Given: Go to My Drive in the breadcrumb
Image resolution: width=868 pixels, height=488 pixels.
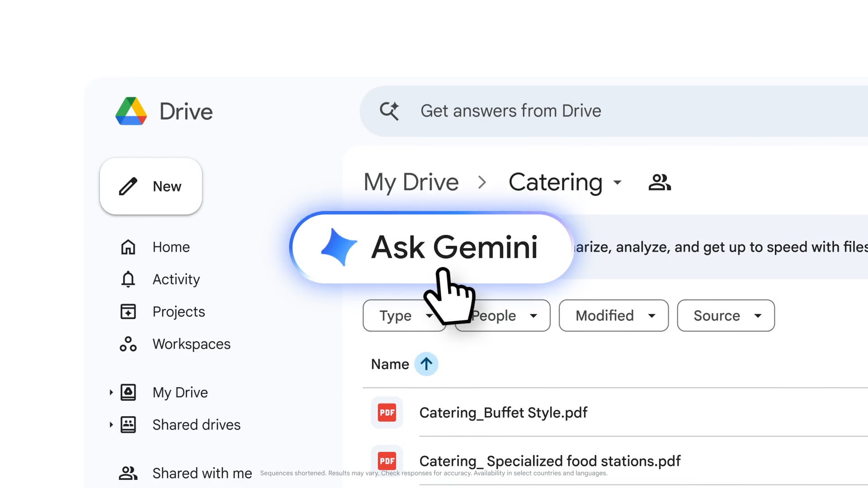Looking at the screenshot, I should pos(411,183).
